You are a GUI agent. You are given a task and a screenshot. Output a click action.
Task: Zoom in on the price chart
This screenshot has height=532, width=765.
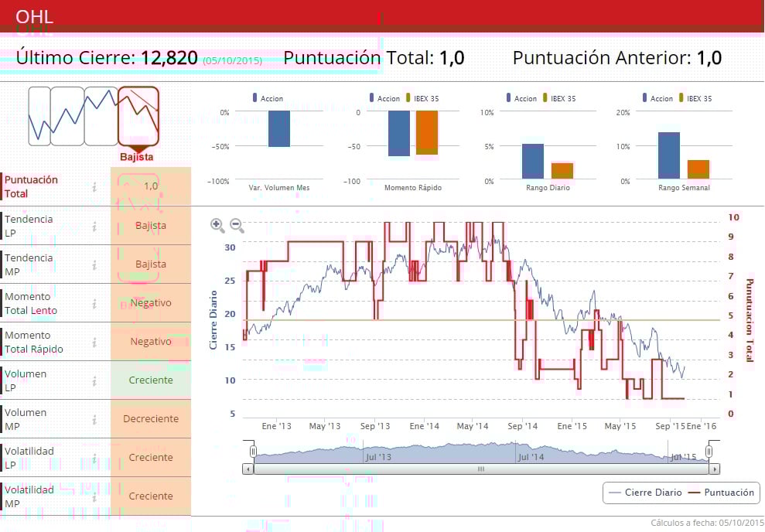(x=217, y=225)
